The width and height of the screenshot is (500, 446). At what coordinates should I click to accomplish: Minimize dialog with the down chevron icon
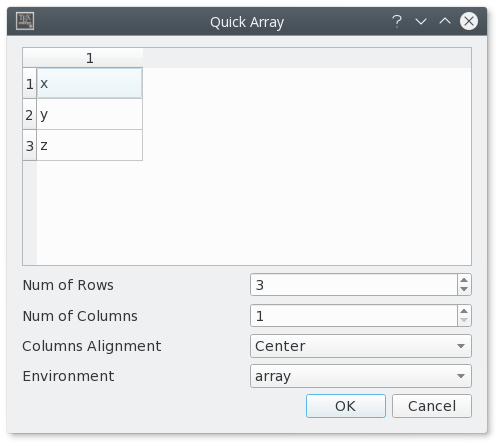(x=421, y=22)
